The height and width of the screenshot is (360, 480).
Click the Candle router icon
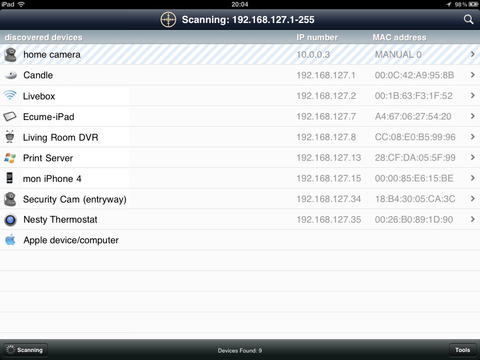tap(11, 75)
